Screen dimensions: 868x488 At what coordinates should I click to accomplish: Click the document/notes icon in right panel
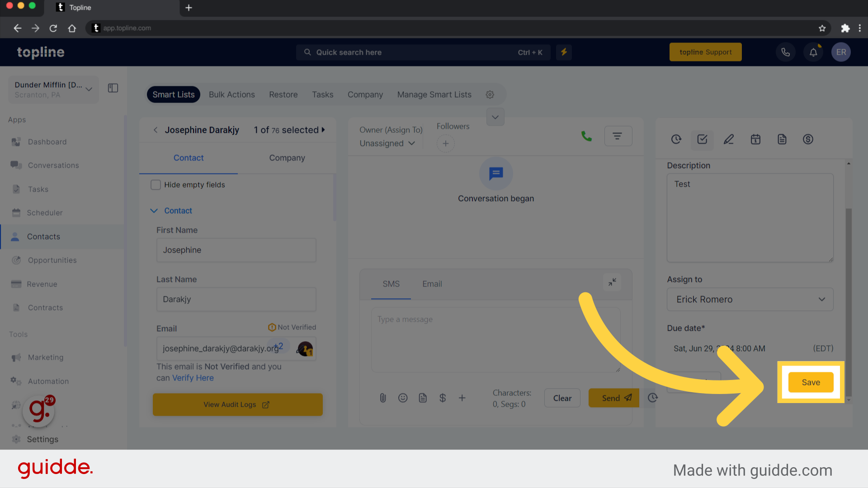782,139
